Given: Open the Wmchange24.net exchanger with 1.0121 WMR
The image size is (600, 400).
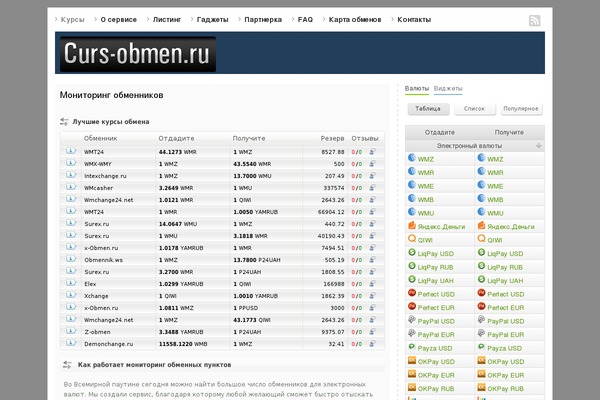Looking at the screenshot, I should coord(109,200).
